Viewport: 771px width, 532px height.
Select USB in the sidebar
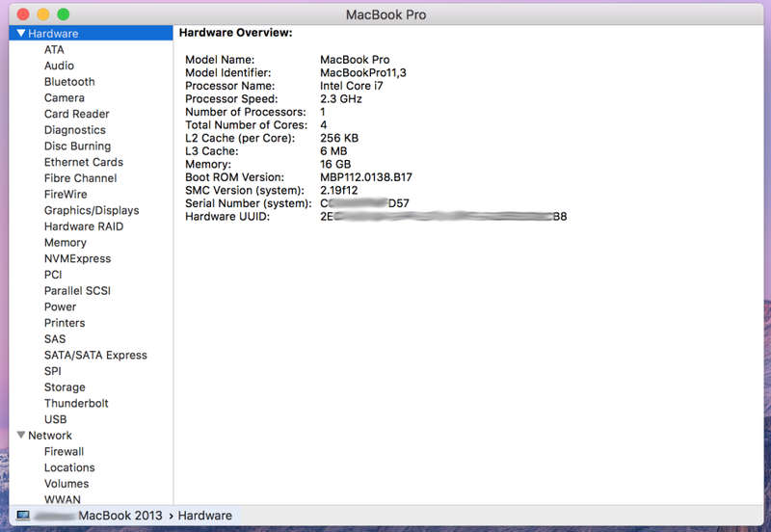tap(55, 419)
